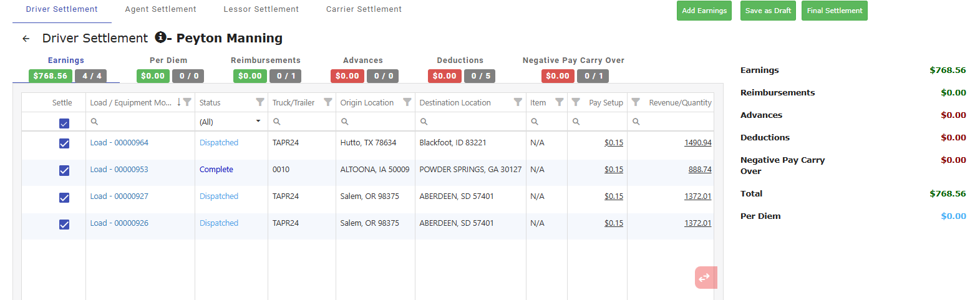Switch to the Agent Settlement tab

click(x=160, y=9)
